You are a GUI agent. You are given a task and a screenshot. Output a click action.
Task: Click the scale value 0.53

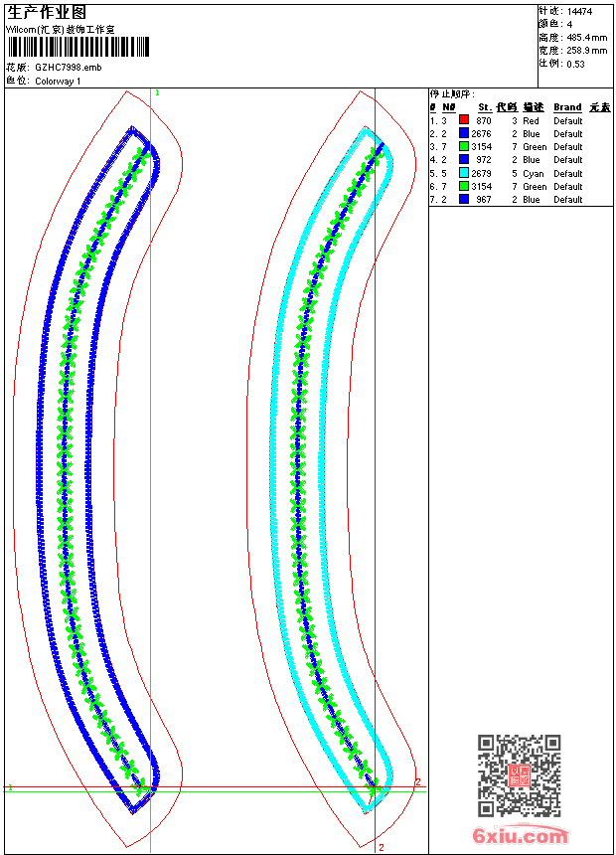(x=575, y=64)
